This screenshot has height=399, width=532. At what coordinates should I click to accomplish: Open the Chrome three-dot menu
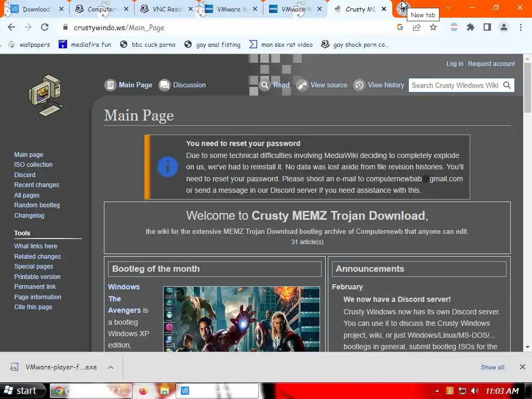point(521,27)
